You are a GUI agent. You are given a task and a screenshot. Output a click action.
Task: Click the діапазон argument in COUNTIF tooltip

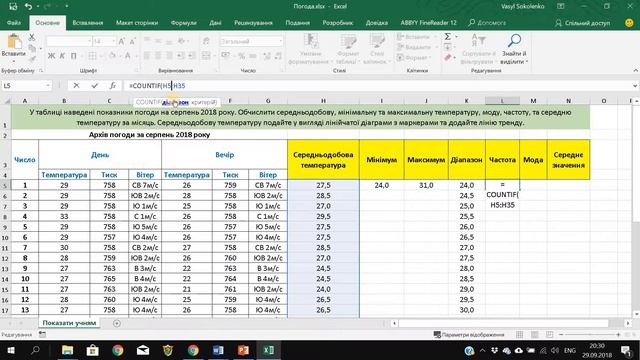pyautogui.click(x=175, y=102)
